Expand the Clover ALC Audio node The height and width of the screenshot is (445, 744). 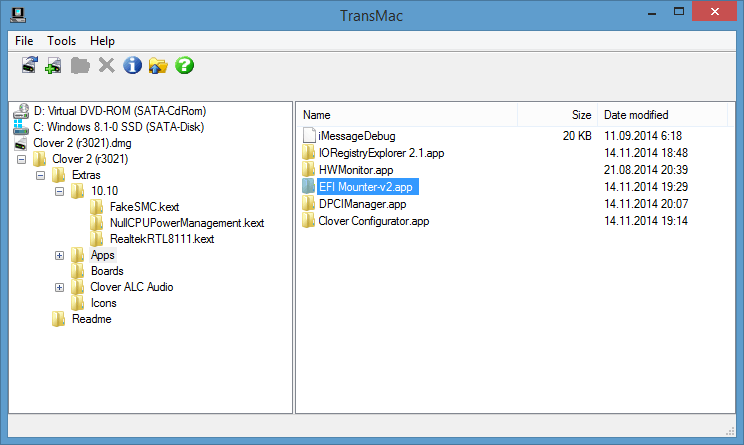(59, 287)
